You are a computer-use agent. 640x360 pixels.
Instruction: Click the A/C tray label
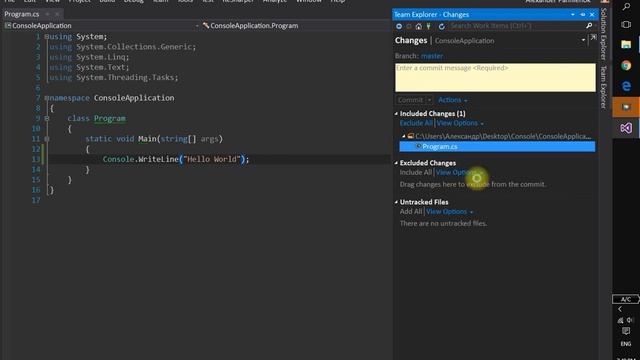[626, 299]
